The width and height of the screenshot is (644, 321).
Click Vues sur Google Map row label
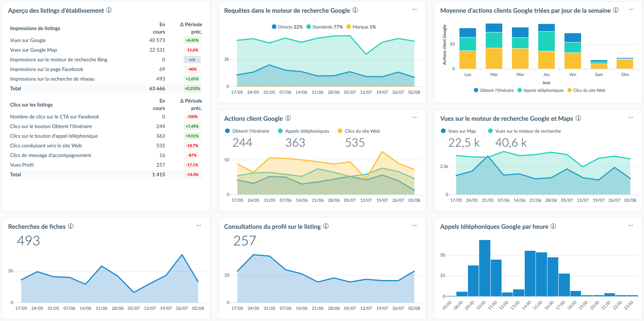33,50
